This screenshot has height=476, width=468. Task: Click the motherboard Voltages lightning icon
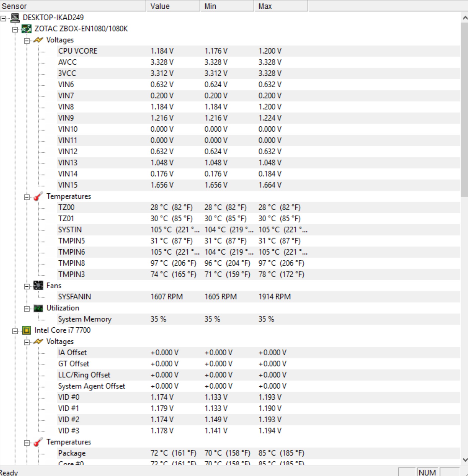38,40
